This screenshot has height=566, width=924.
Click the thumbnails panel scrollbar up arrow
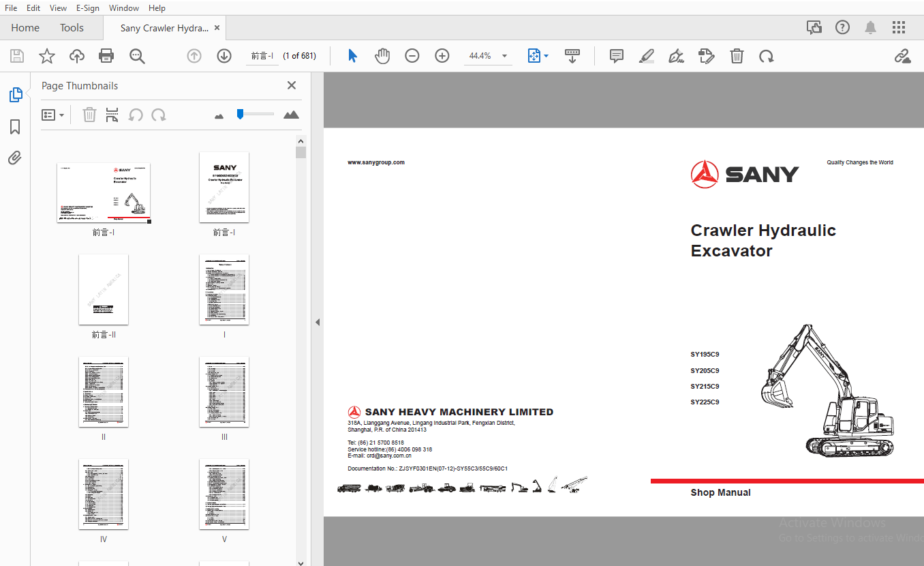pyautogui.click(x=301, y=140)
